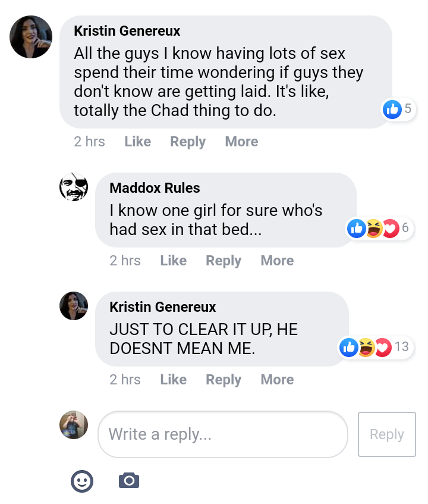Image resolution: width=428 pixels, height=504 pixels.
Task: Open More options on the top comment
Action: click(241, 142)
